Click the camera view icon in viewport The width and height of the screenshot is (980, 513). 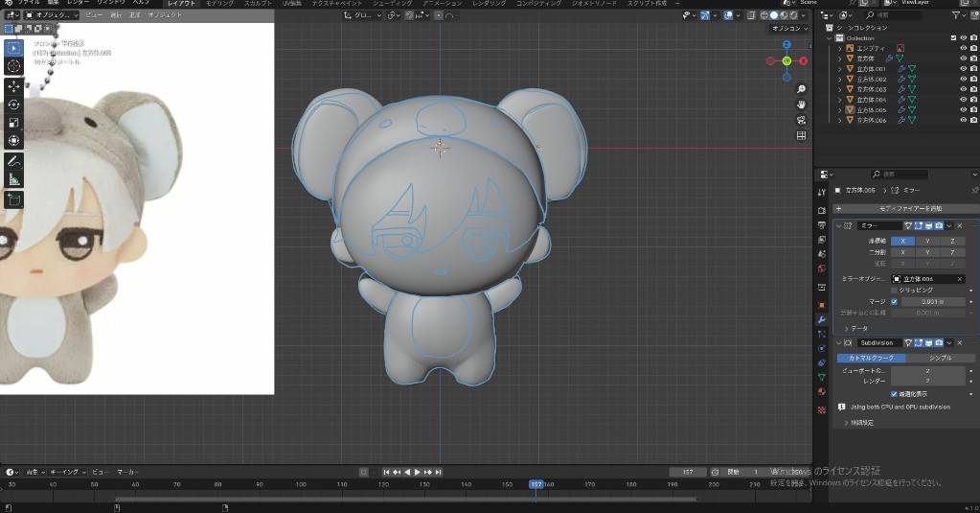point(801,120)
